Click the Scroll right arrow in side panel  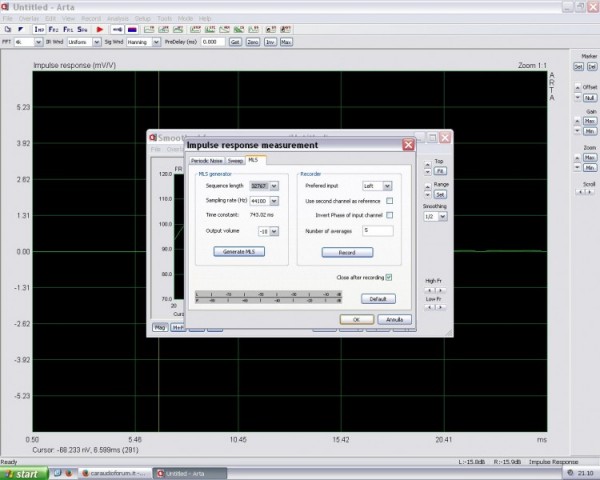click(x=590, y=192)
